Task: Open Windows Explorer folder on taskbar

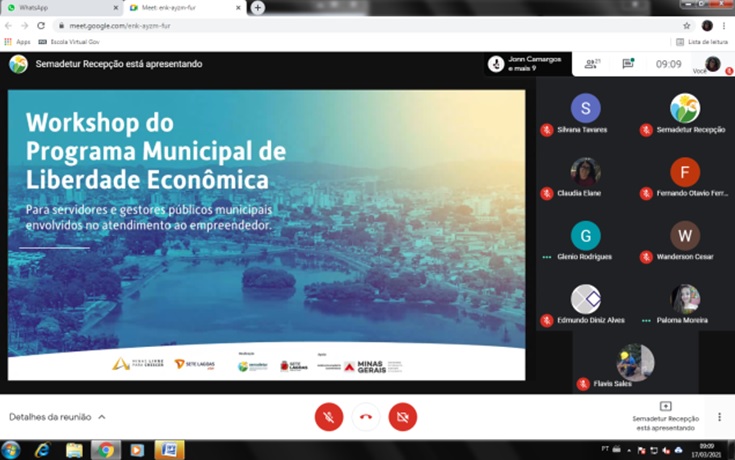Action: pos(74,450)
